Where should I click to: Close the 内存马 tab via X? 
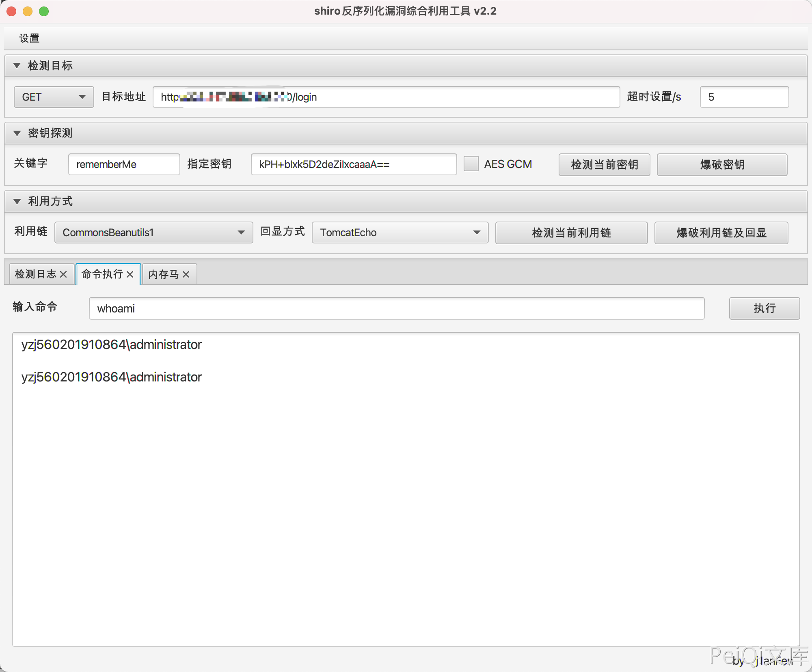[186, 275]
